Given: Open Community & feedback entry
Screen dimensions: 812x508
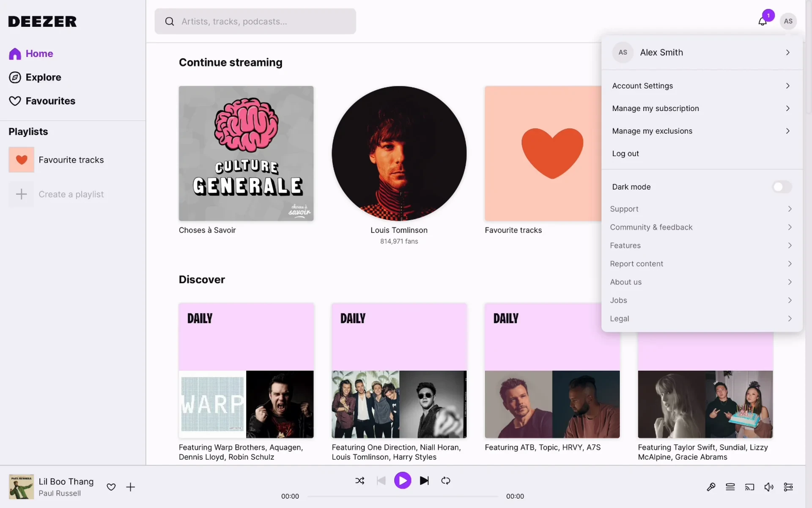Looking at the screenshot, I should (x=702, y=227).
